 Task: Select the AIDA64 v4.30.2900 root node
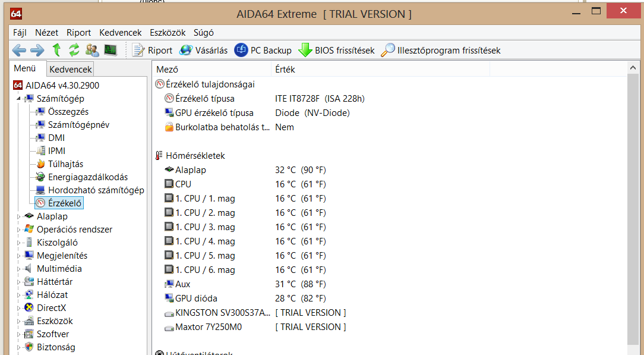coord(56,86)
